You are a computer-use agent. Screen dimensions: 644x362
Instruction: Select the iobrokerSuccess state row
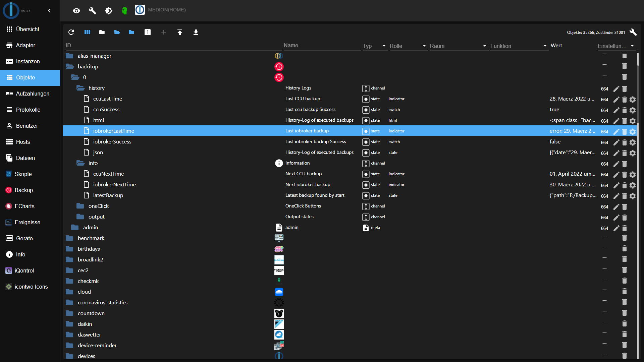click(x=350, y=142)
